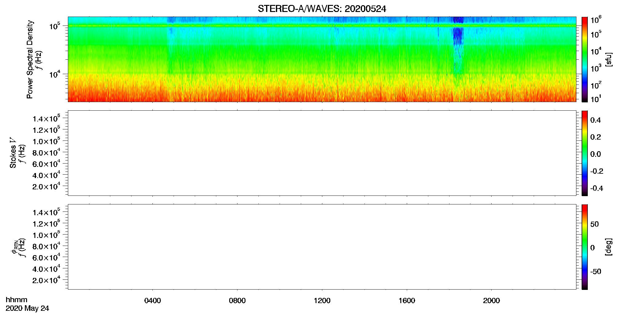Click the "Power Spectral Density" axis label
This screenshot has height=332, width=644.
point(30,59)
